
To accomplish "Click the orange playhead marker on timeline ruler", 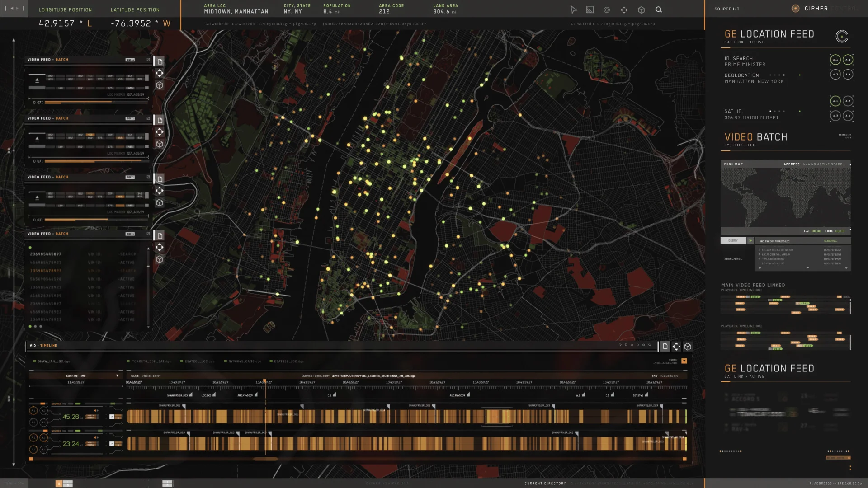I will point(265,382).
